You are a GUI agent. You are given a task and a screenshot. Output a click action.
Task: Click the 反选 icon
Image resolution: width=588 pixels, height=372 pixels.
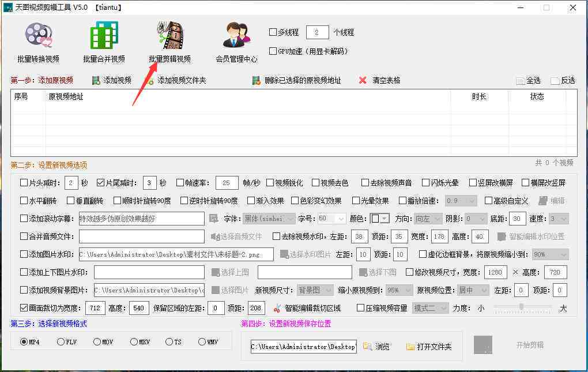tap(555, 81)
